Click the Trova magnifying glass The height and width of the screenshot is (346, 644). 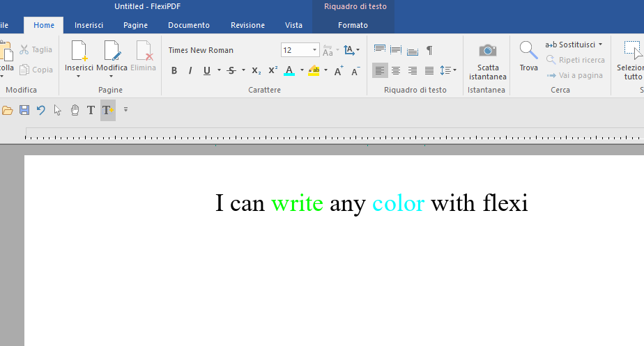pos(528,51)
